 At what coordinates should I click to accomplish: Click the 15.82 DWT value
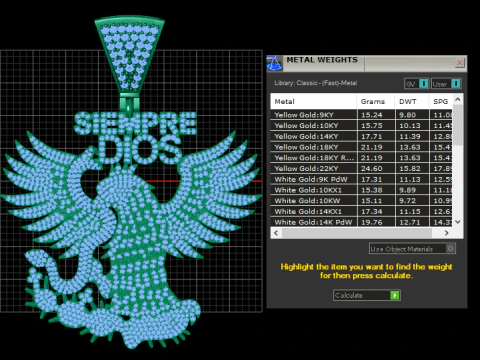[x=410, y=169]
